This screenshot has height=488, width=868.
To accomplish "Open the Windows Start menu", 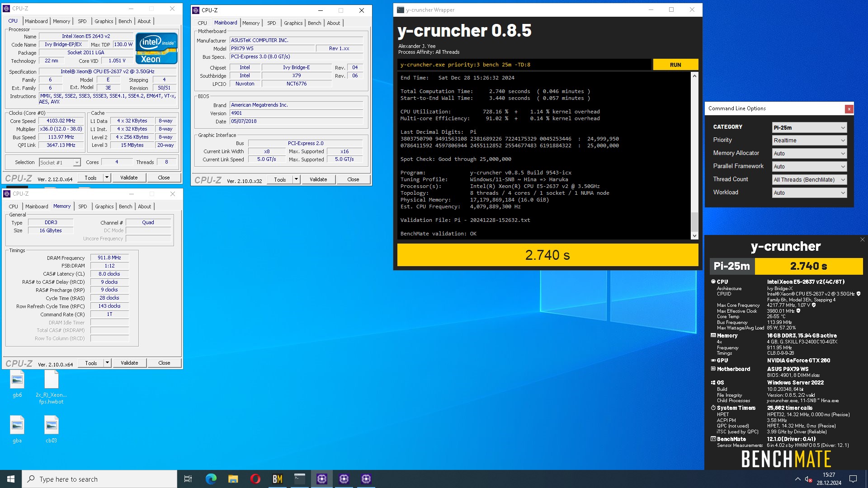I will pyautogui.click(x=11, y=479).
